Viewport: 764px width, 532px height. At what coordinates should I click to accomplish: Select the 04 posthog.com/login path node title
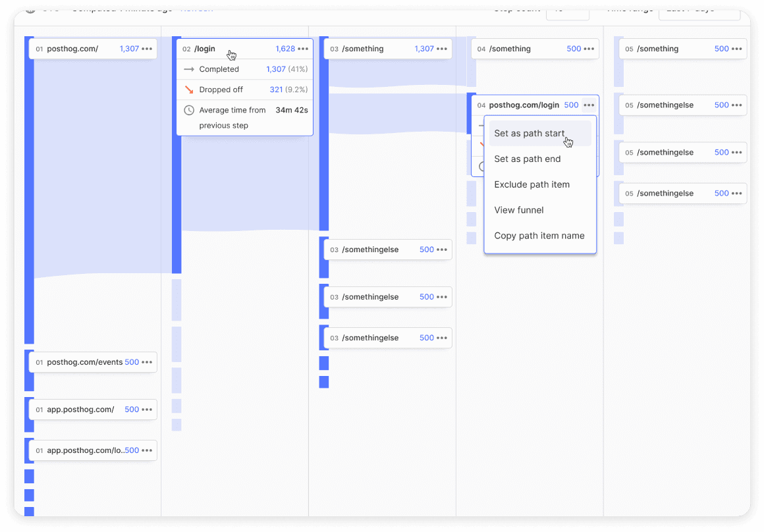point(524,105)
